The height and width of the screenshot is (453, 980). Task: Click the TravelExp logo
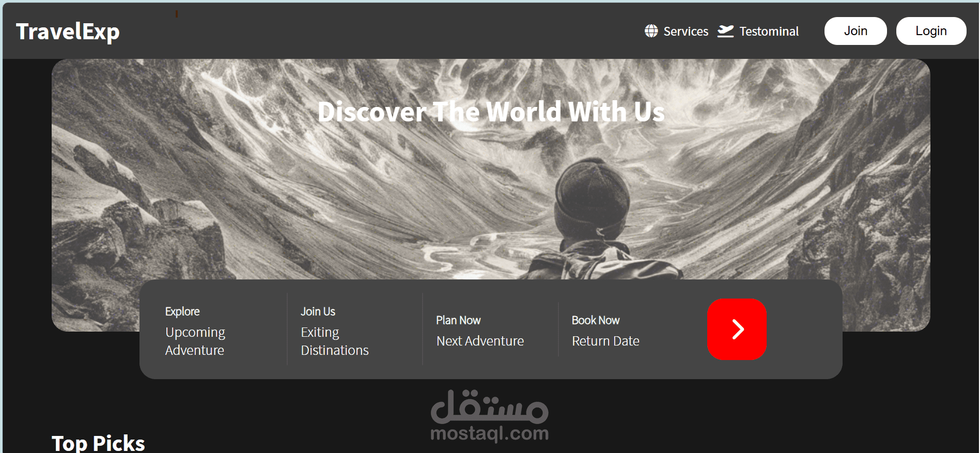point(68,32)
